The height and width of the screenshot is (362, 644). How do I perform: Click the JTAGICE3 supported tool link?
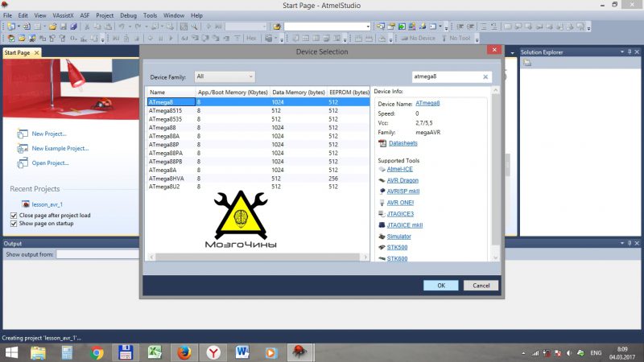[400, 214]
